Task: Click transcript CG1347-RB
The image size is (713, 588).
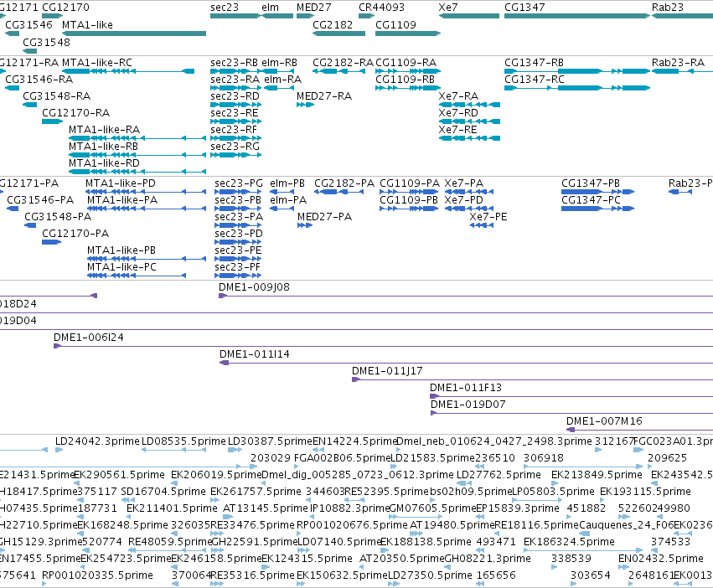Action: (577, 71)
